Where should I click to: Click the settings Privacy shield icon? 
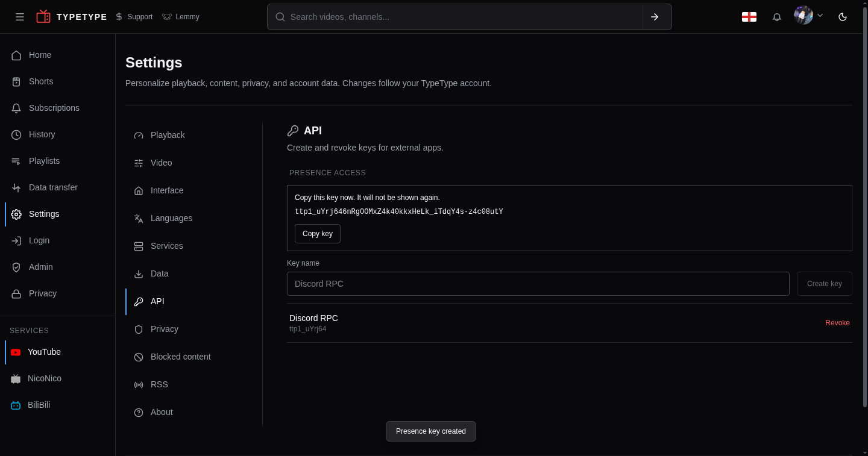coord(139,329)
